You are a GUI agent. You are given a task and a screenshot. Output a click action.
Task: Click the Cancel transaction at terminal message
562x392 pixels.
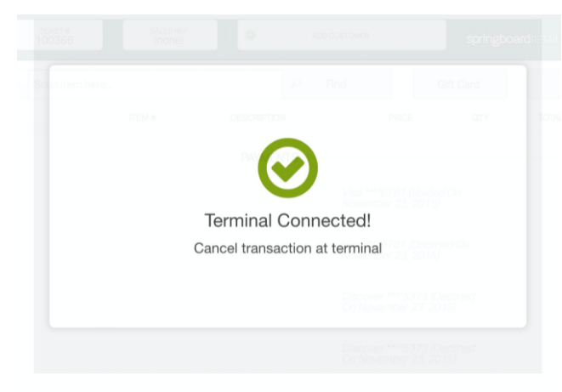[287, 248]
